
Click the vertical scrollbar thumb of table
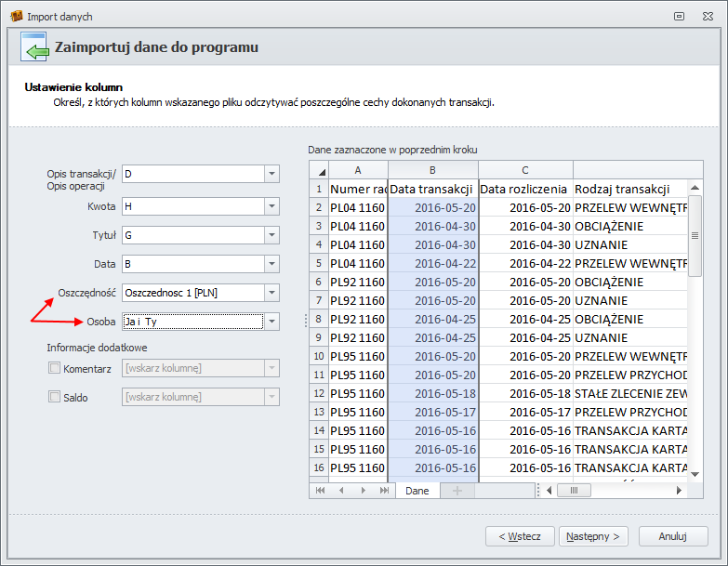tap(695, 240)
